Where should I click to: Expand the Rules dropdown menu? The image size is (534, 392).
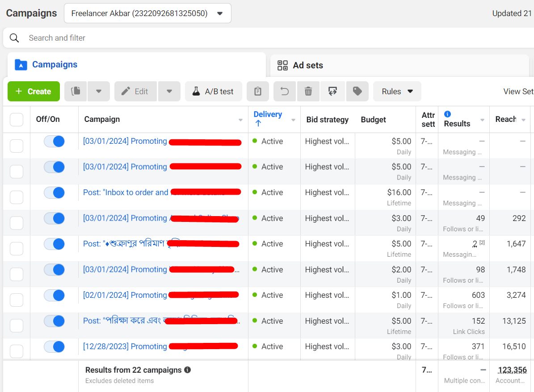[397, 92]
